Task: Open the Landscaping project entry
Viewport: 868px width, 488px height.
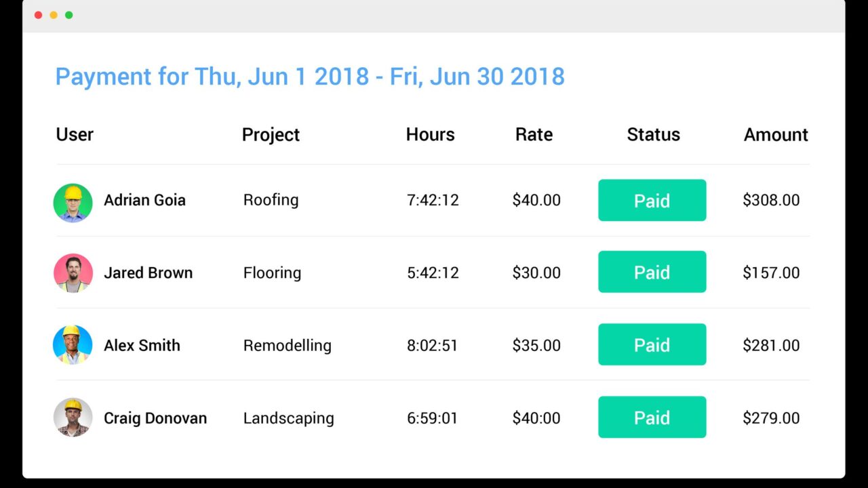Action: tap(288, 418)
